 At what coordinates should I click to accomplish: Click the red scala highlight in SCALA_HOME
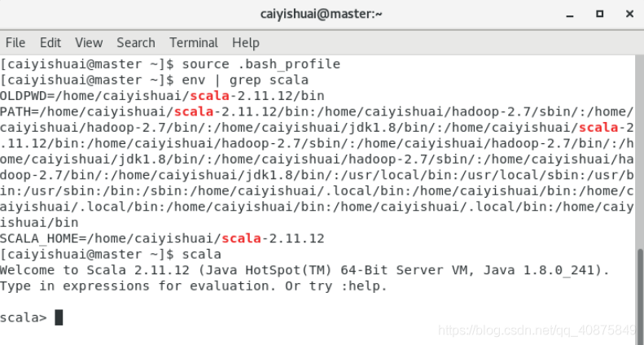[241, 238]
